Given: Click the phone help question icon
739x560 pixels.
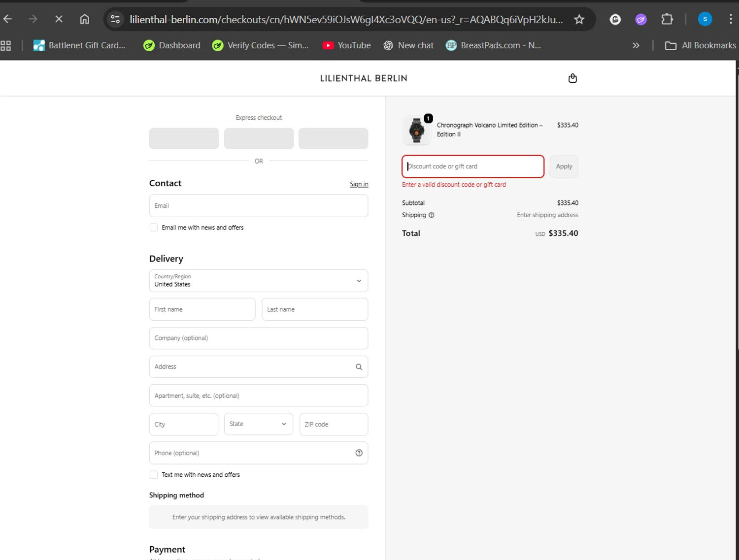Looking at the screenshot, I should 359,453.
